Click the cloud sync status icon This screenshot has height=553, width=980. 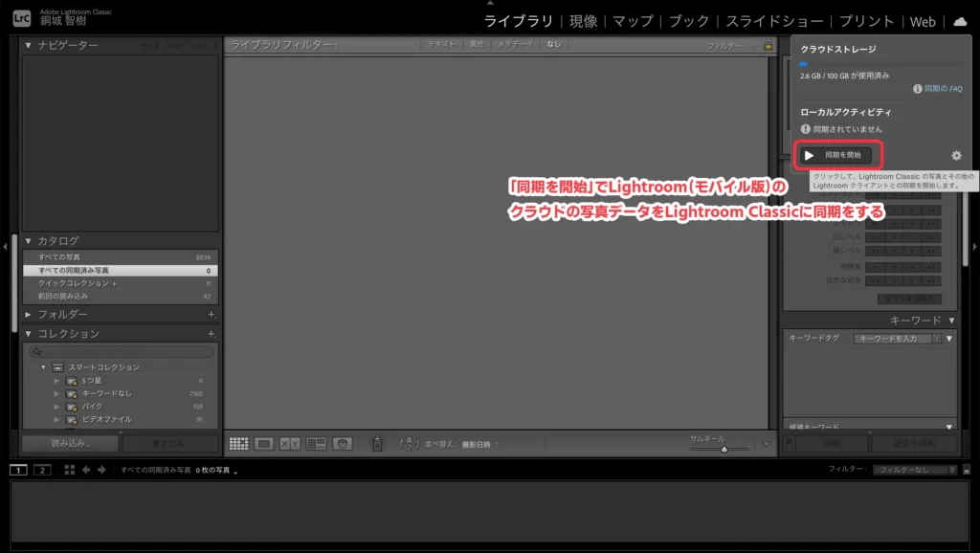point(960,21)
